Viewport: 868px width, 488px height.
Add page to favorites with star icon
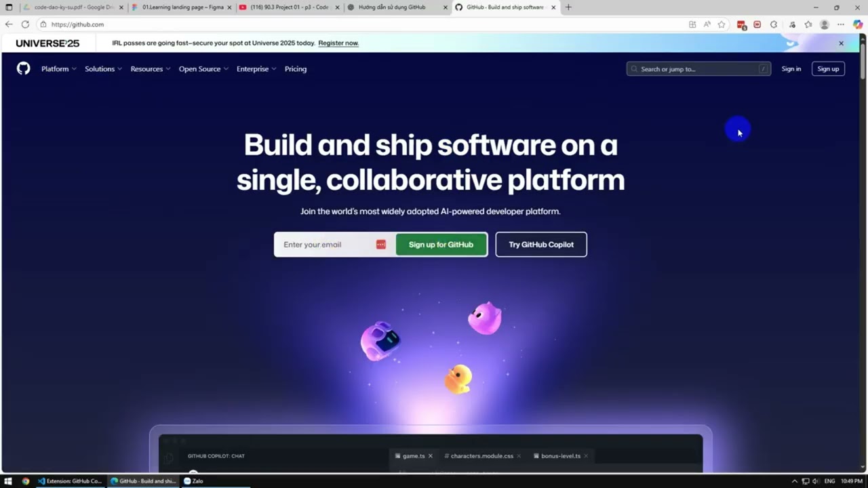722,24
